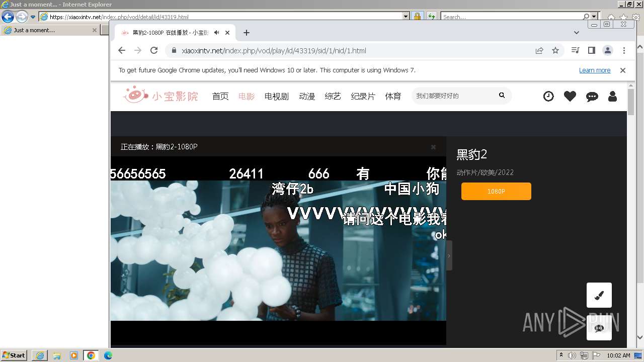
Task: Click the video player area
Action: pyautogui.click(x=278, y=250)
